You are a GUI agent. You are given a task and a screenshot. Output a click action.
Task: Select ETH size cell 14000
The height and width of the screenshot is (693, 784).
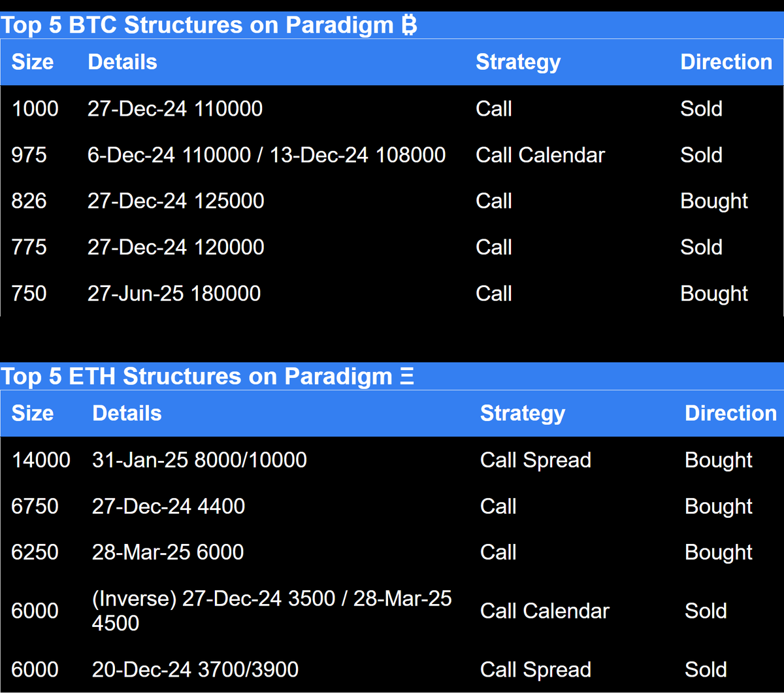[x=41, y=460]
